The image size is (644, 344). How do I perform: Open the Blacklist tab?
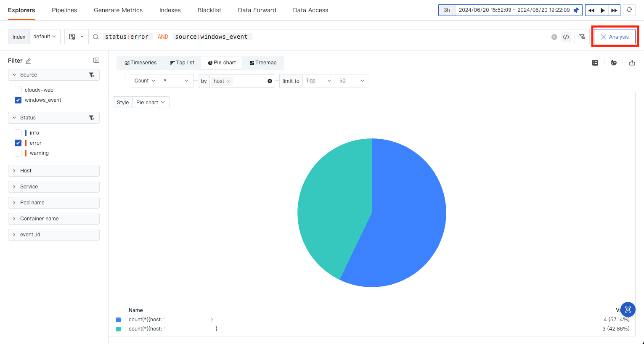click(x=209, y=10)
